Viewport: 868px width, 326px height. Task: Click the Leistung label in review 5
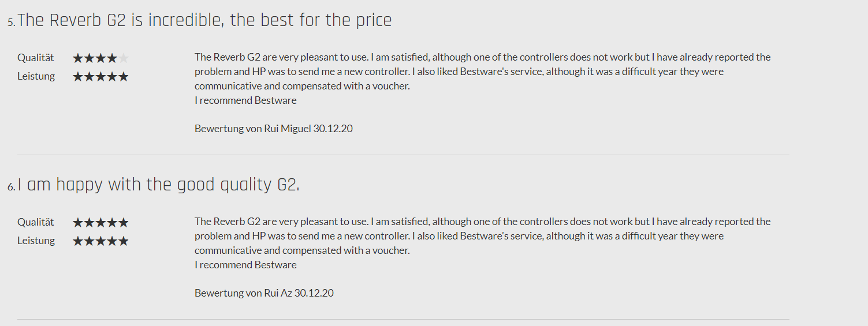(36, 76)
